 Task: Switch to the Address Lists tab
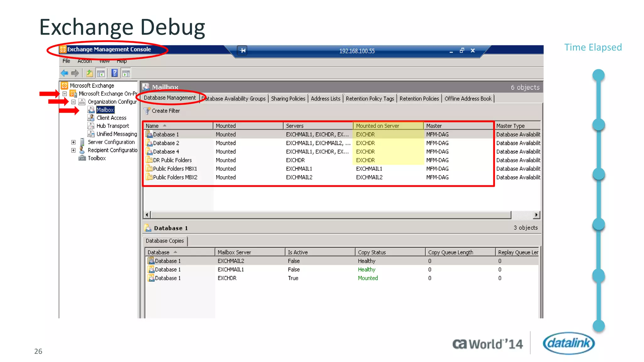point(325,99)
